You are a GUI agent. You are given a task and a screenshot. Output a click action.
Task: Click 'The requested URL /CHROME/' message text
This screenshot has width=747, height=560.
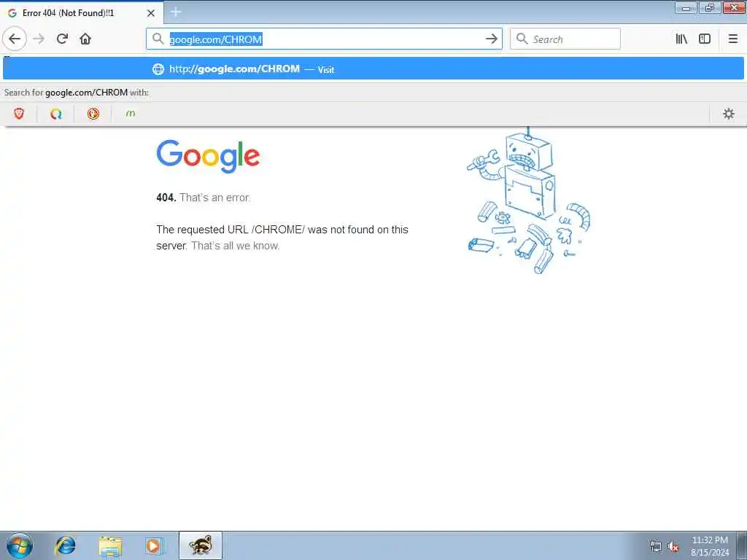282,238
